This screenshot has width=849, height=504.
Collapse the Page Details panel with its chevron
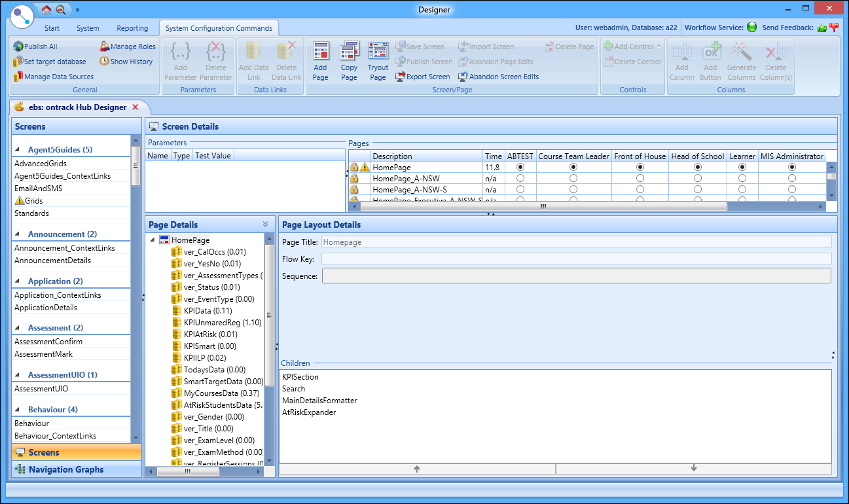point(264,224)
